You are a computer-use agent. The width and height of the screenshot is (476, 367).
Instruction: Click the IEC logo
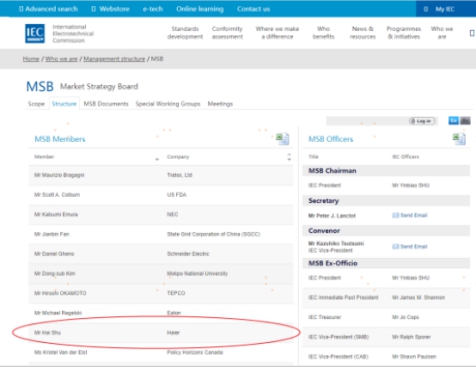pyautogui.click(x=35, y=33)
